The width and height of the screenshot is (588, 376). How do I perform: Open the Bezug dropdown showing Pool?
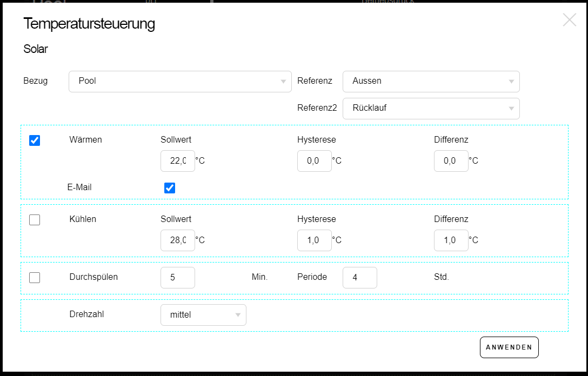coord(179,82)
